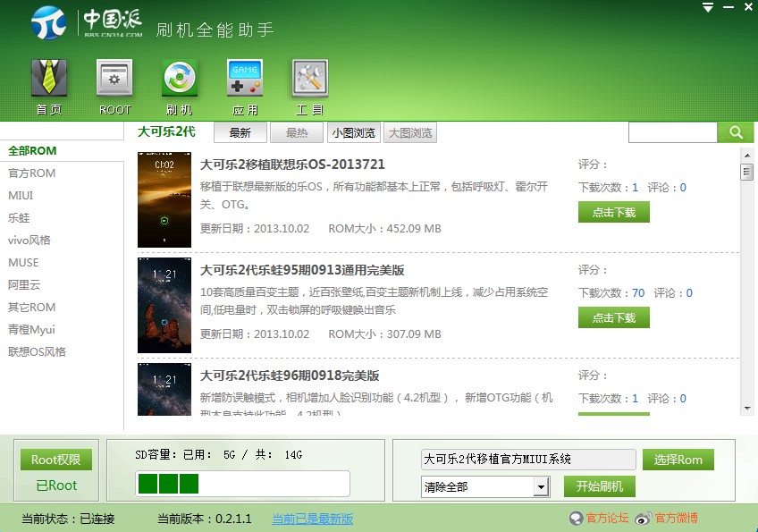The height and width of the screenshot is (532, 758).
Task: Click 当前状态：已连接 status text
Action: pos(68,519)
